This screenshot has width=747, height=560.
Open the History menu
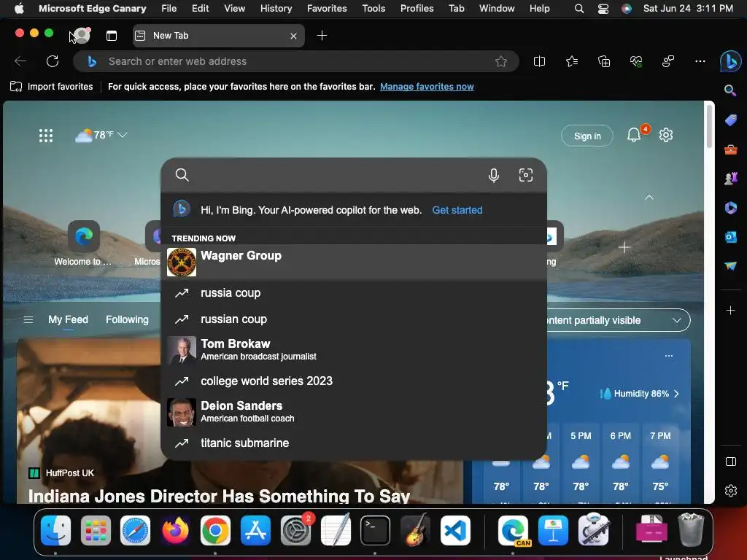tap(276, 9)
